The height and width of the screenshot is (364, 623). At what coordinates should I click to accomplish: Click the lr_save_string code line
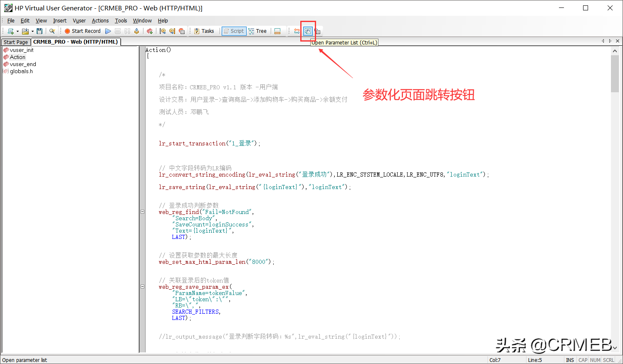click(255, 187)
